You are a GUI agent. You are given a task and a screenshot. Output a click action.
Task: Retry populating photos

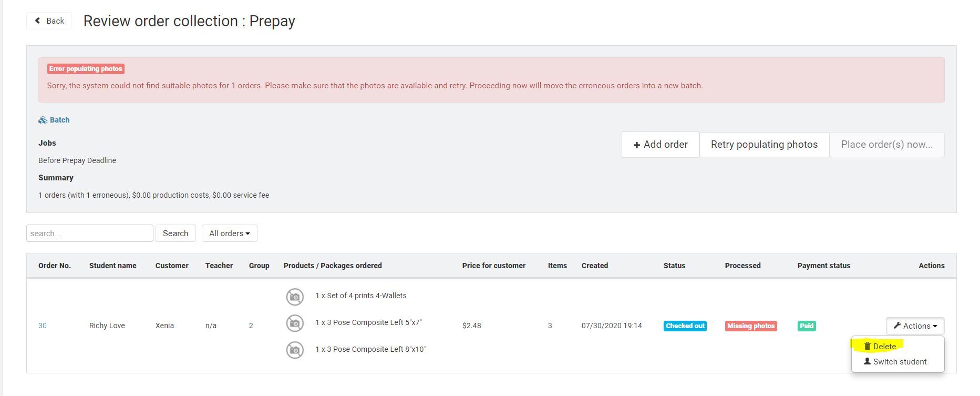[764, 145]
